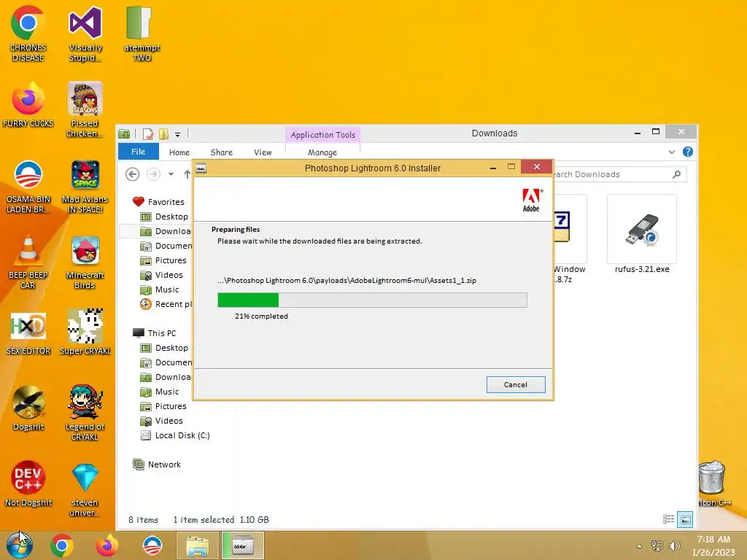Click the New folder icon in Explorer title bar
The width and height of the screenshot is (747, 560).
(163, 134)
